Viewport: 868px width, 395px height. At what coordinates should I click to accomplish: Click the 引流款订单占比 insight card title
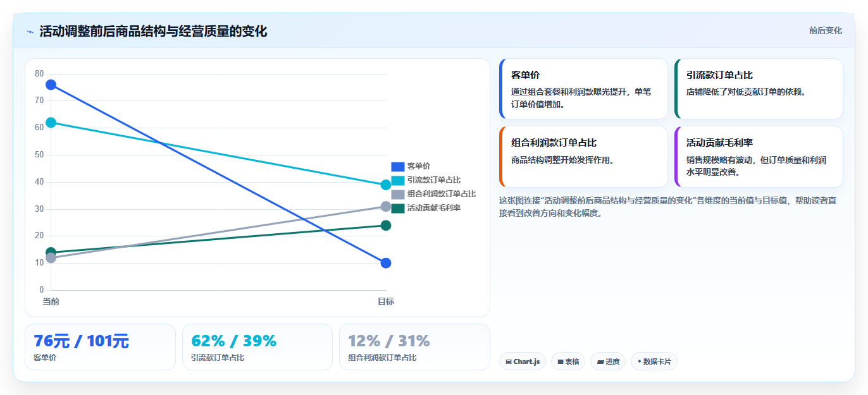tap(719, 75)
